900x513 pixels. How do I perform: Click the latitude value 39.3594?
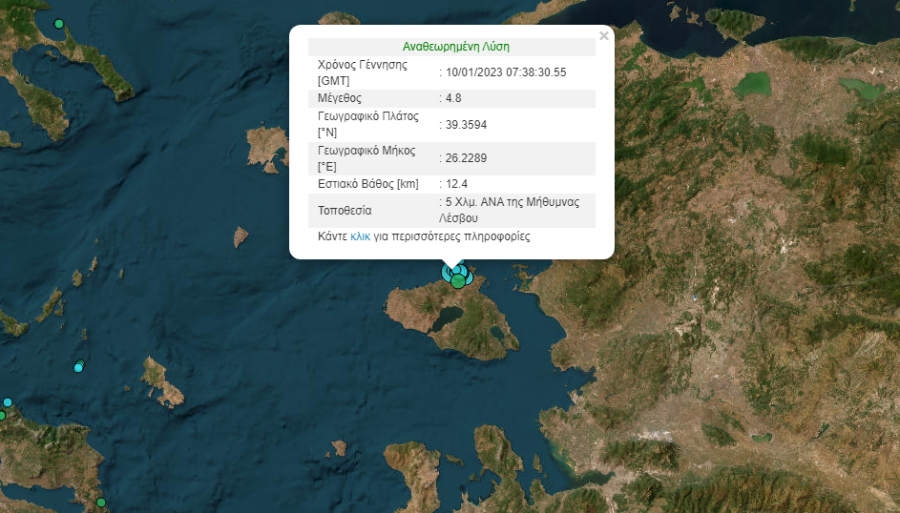[466, 125]
